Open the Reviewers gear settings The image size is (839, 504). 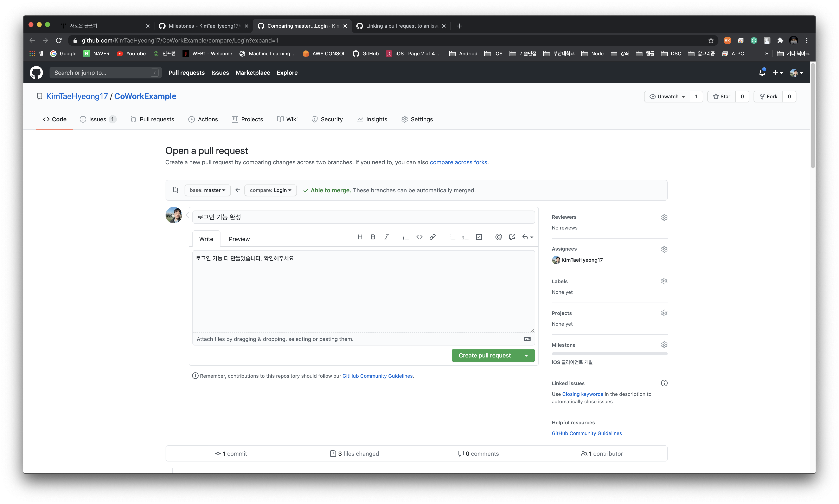tap(664, 217)
